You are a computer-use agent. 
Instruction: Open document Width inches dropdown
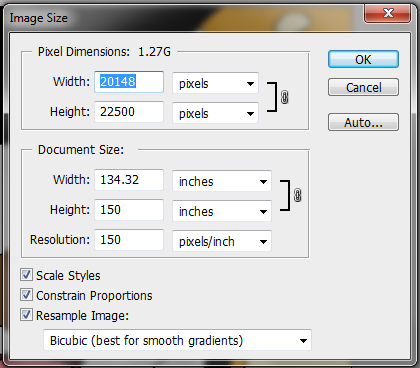pyautogui.click(x=222, y=181)
